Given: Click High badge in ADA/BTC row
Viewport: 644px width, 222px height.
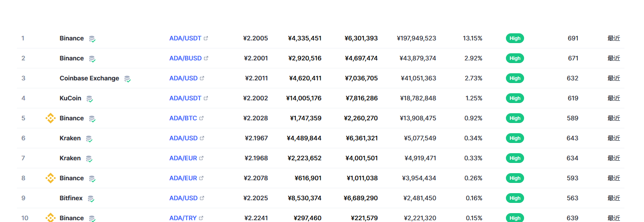Looking at the screenshot, I should (515, 118).
